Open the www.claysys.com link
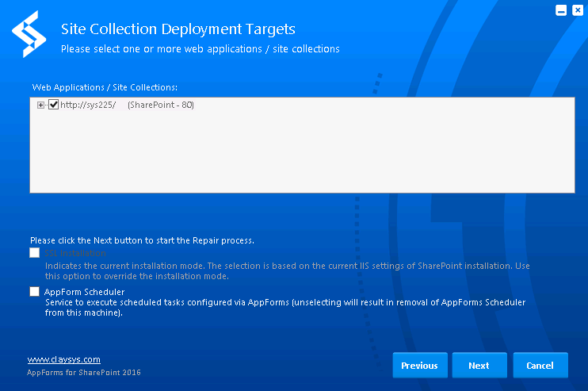588x391 pixels. tap(63, 359)
